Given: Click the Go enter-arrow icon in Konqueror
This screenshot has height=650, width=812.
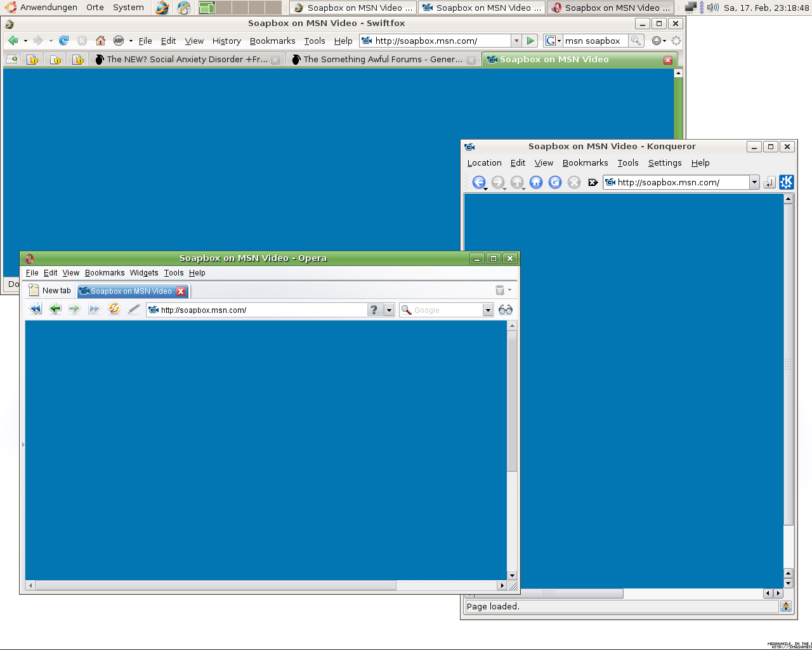Looking at the screenshot, I should (x=769, y=182).
